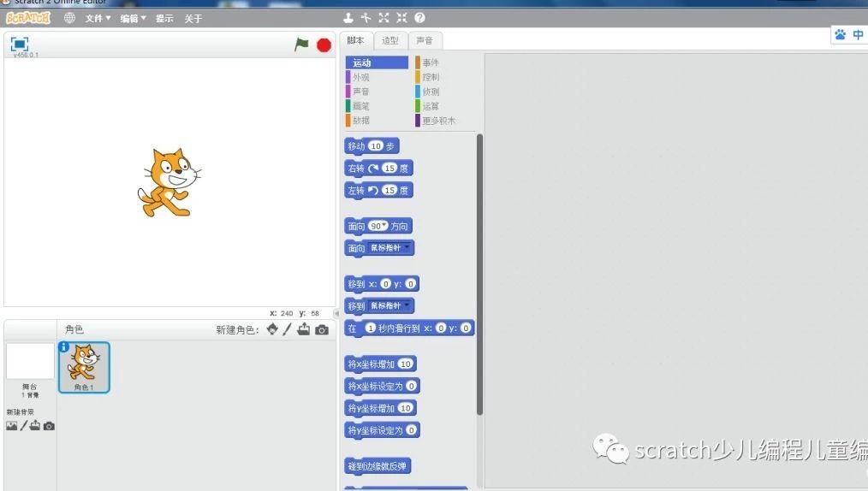Click the cat sprite on the stage

point(169,182)
